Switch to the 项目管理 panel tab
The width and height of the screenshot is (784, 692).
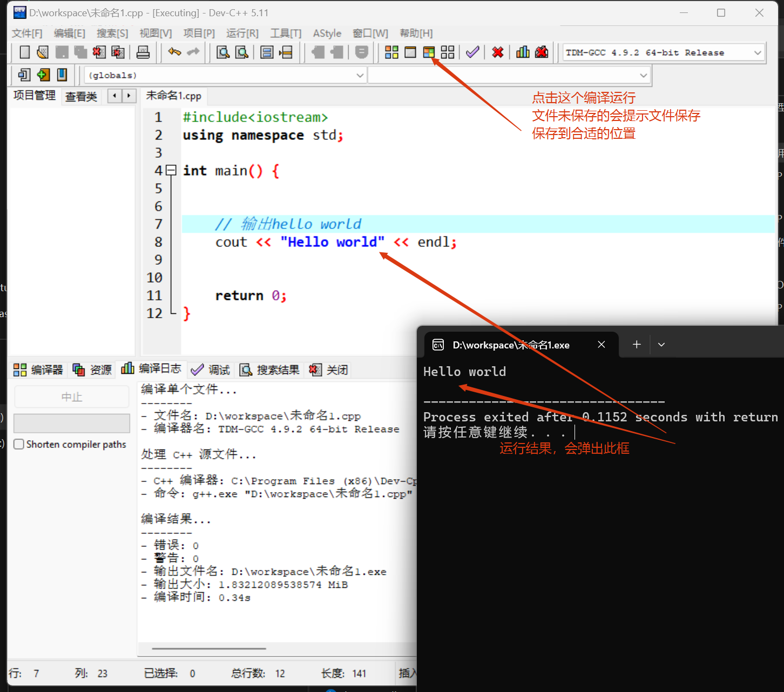pos(35,96)
